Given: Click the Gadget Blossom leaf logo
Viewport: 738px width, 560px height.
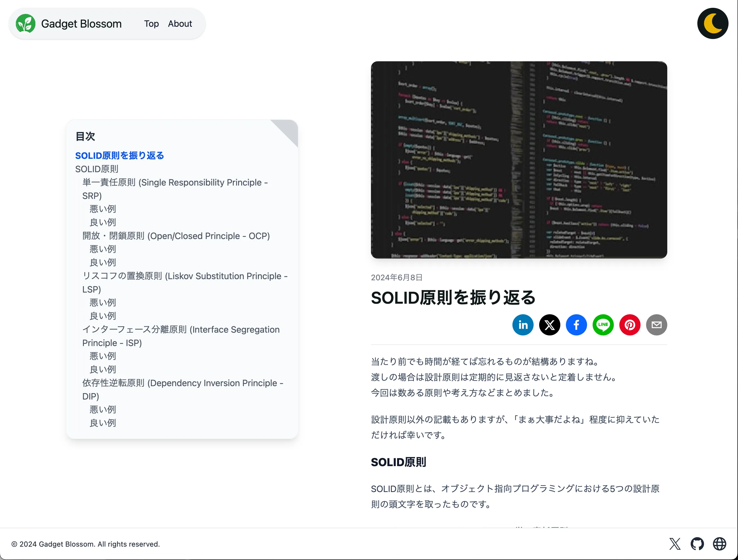Looking at the screenshot, I should tap(25, 23).
